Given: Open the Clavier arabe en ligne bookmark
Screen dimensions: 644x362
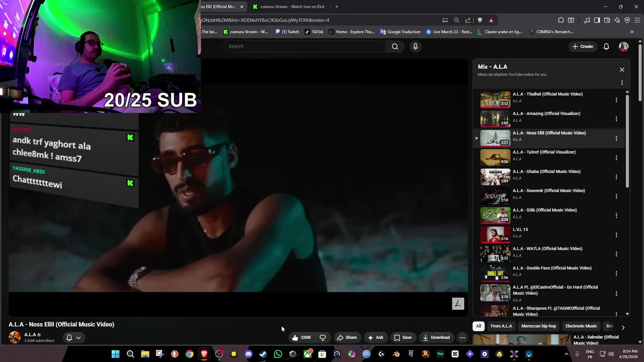Looking at the screenshot, I should 499,32.
